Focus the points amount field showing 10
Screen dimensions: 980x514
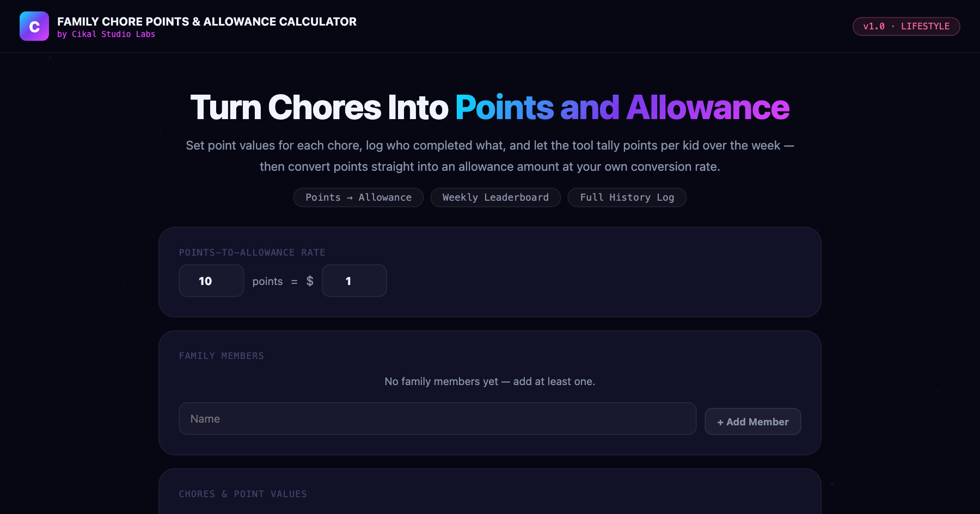211,281
